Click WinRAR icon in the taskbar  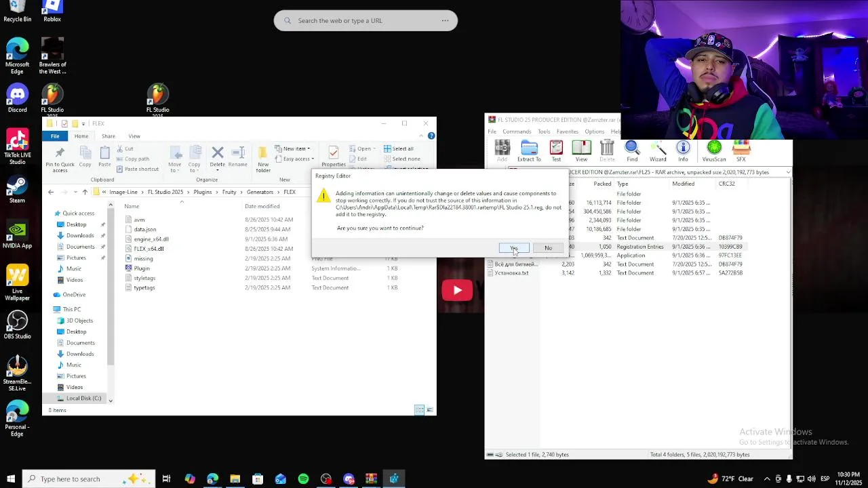(x=371, y=479)
